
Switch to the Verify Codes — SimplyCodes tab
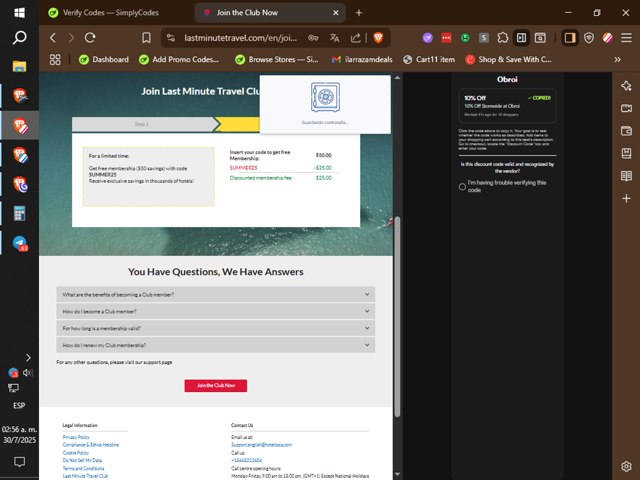tap(110, 13)
